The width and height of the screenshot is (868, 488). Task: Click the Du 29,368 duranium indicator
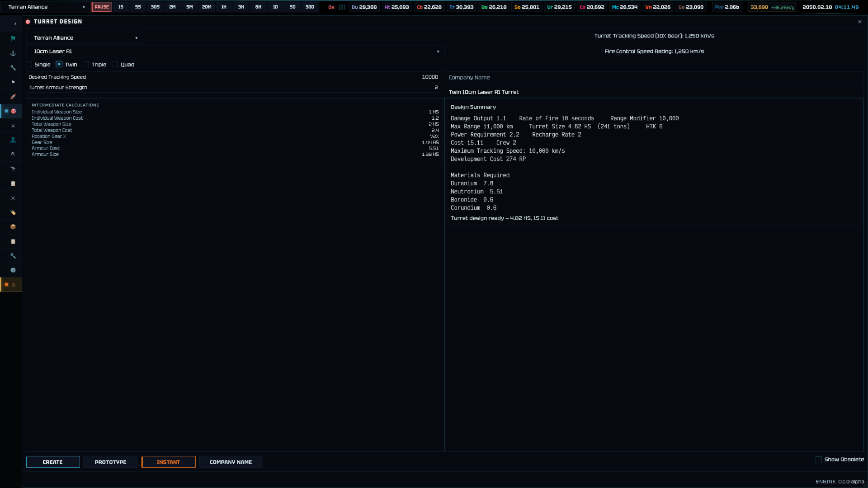point(364,7)
